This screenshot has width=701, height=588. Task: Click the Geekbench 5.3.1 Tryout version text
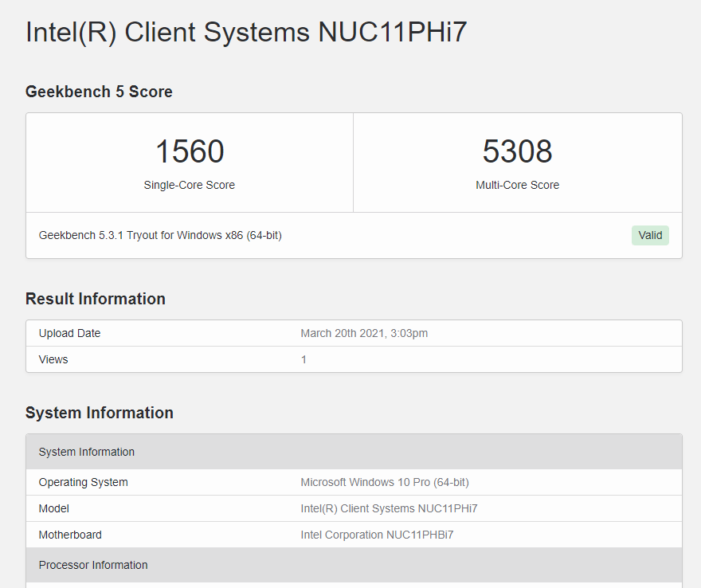click(160, 235)
